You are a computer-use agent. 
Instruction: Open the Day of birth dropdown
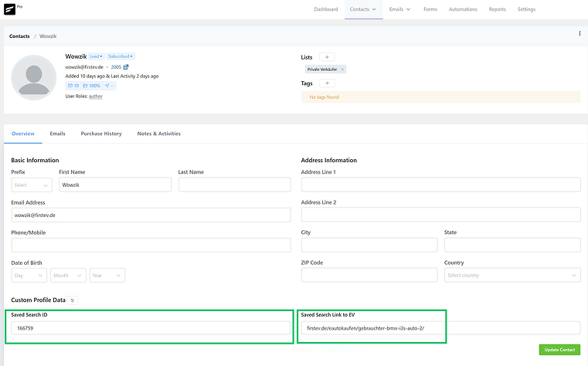click(x=29, y=276)
